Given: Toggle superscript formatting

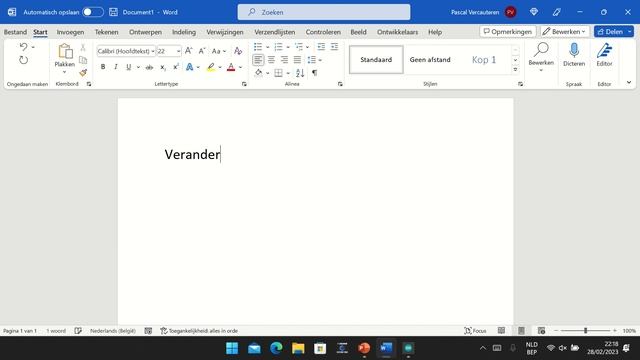Looking at the screenshot, I should click(176, 67).
